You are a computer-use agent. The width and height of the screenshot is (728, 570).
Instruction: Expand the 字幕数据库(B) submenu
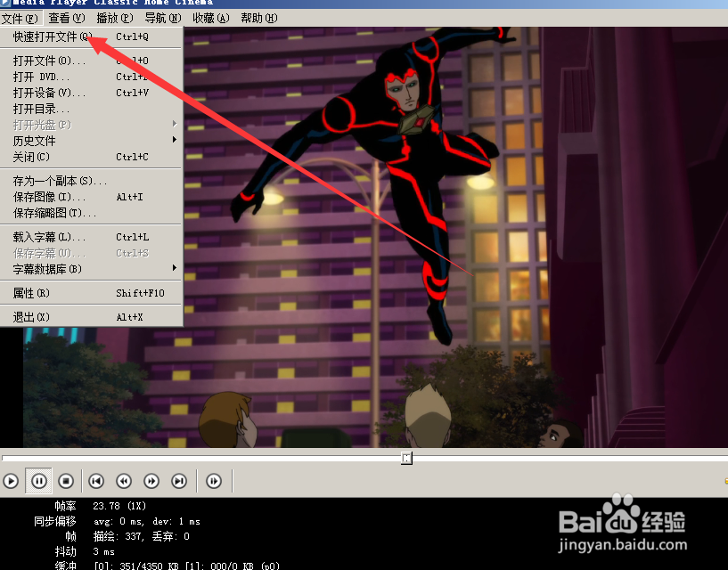91,269
